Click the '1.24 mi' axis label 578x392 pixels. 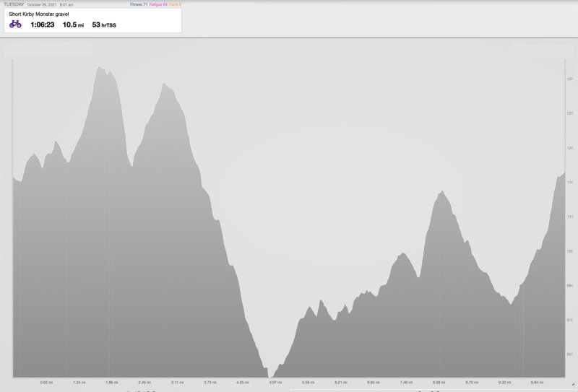[79, 383]
